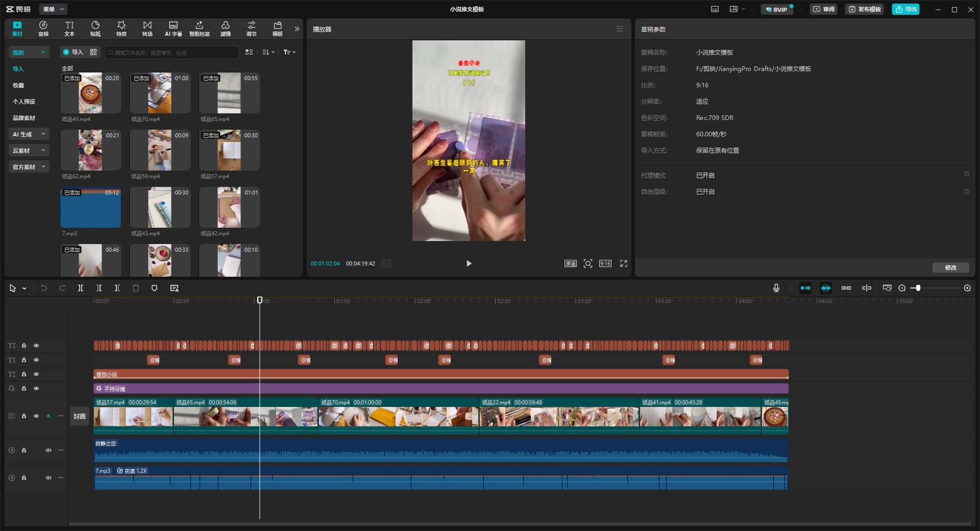The image size is (980, 531).
Task: Expand more tool tabs with the chevron
Action: click(297, 29)
